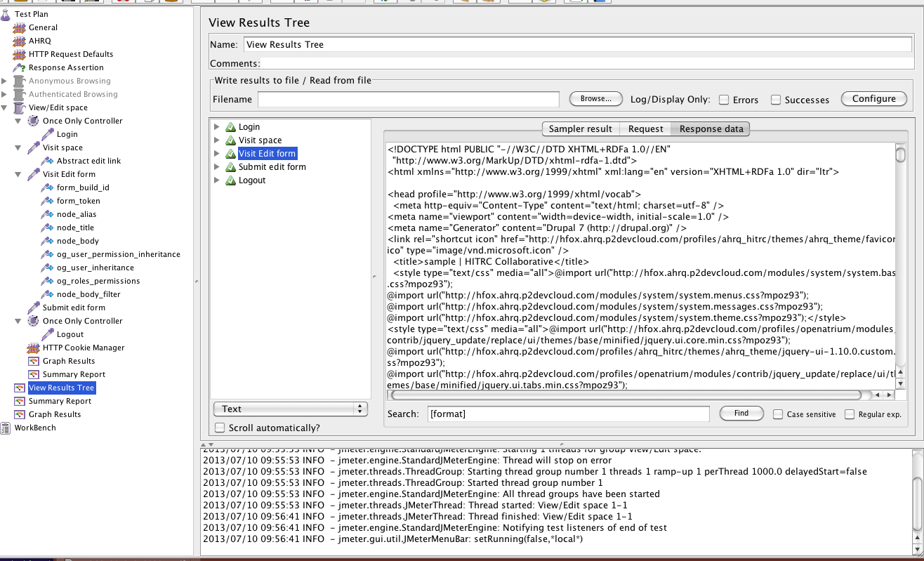924x561 pixels.
Task: Click the sampler icon beside Submit edit form in test plan
Action: point(34,308)
